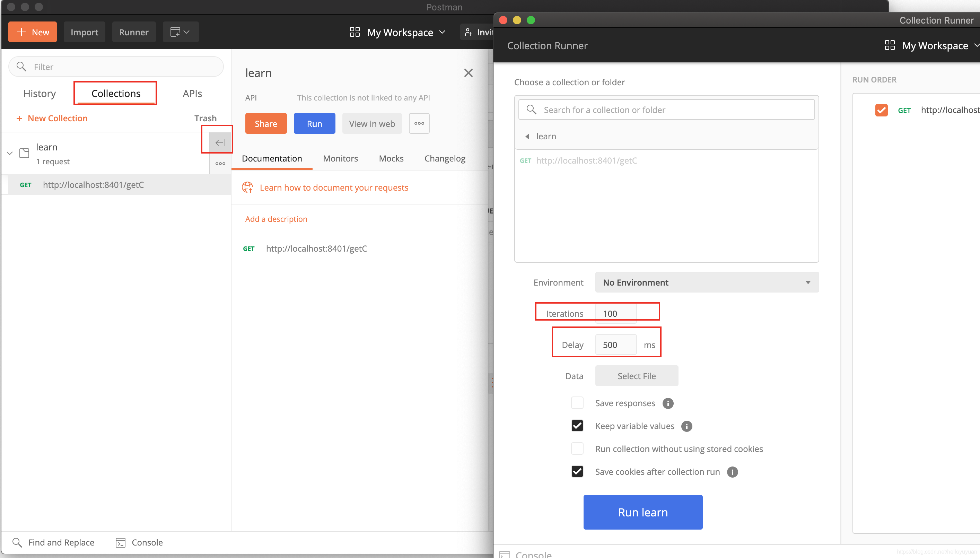Viewport: 980px width, 558px height.
Task: Switch to the History tab
Action: tap(40, 94)
